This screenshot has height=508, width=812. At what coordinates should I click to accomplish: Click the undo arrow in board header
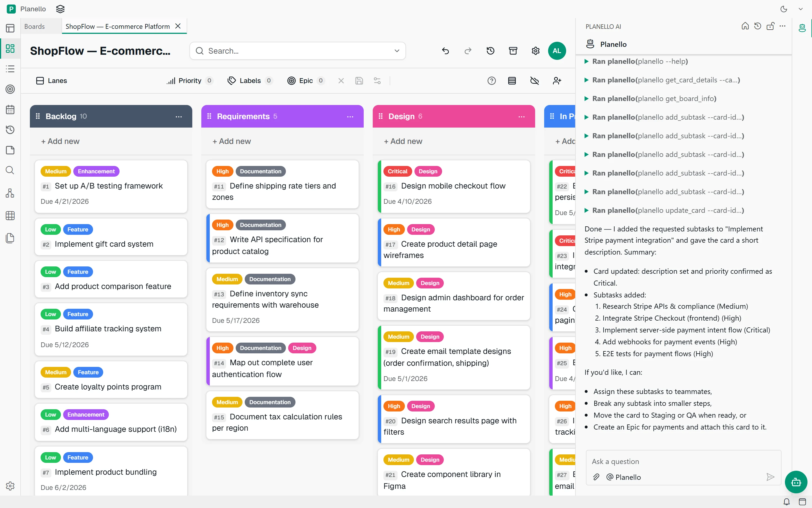click(445, 51)
